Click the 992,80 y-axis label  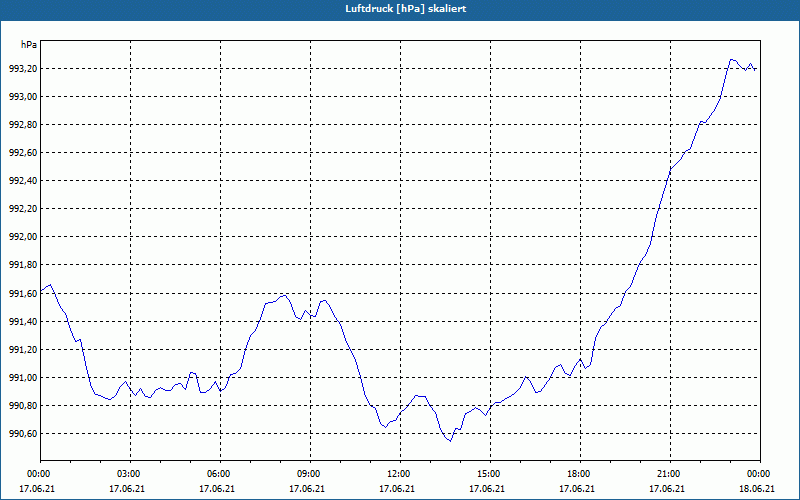point(23,125)
